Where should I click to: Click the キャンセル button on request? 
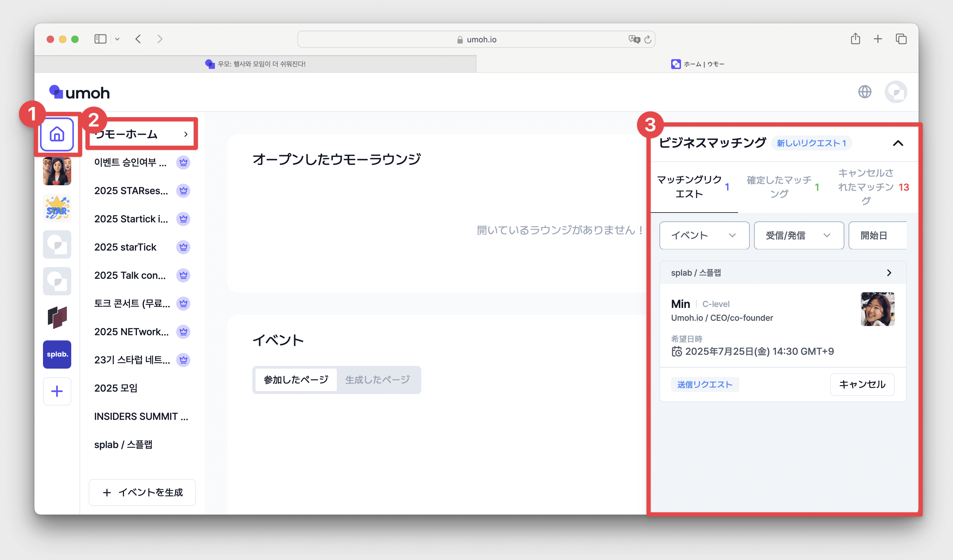click(862, 384)
